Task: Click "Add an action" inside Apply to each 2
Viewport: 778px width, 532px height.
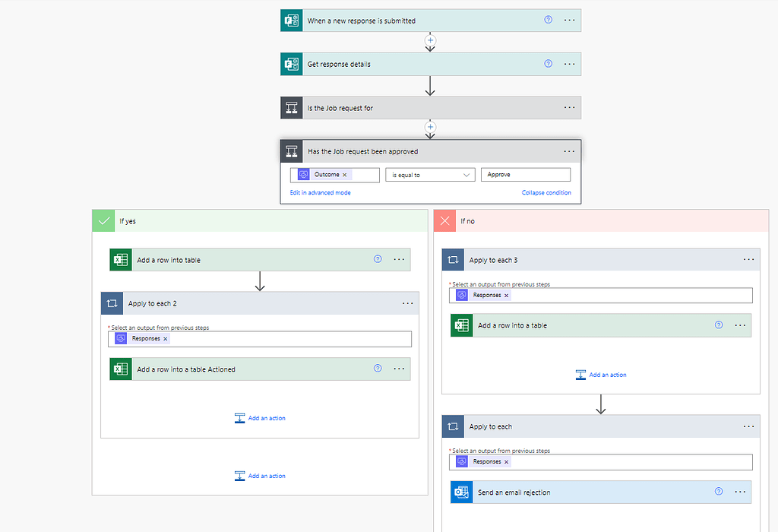Action: click(x=260, y=417)
